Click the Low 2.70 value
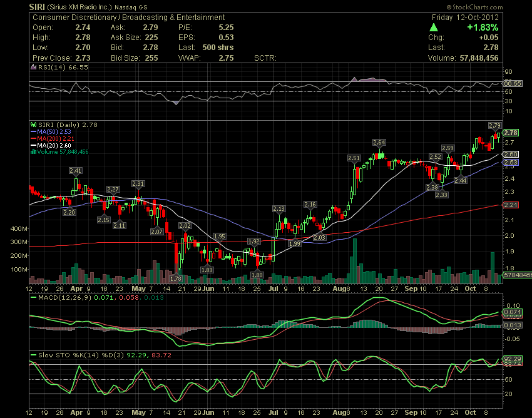Screen dimensions: 532x418 click(x=83, y=48)
